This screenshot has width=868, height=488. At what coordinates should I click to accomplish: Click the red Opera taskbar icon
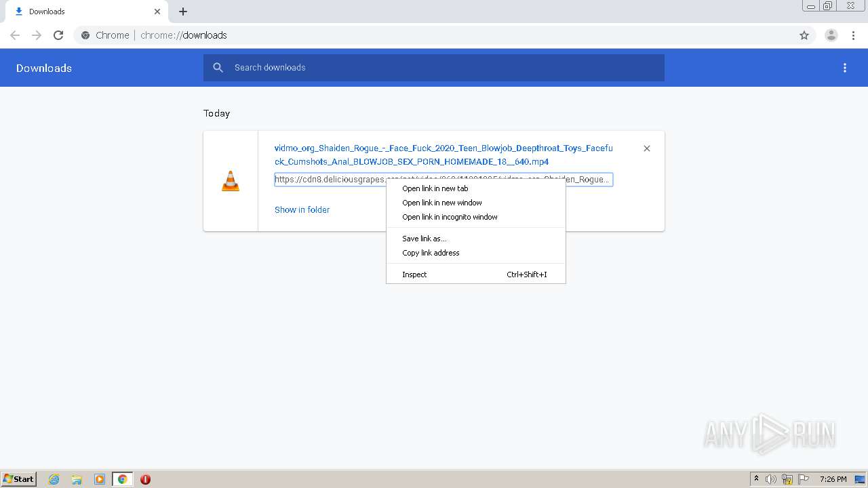(145, 479)
